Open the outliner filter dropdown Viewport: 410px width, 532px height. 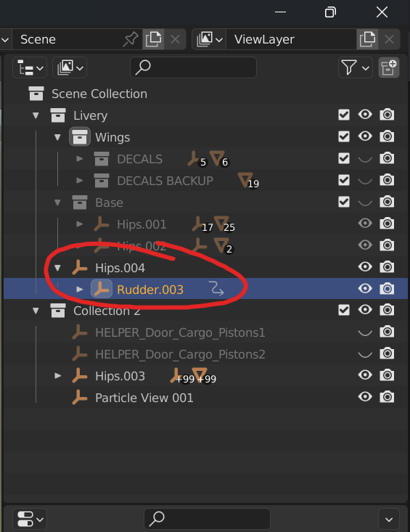355,67
